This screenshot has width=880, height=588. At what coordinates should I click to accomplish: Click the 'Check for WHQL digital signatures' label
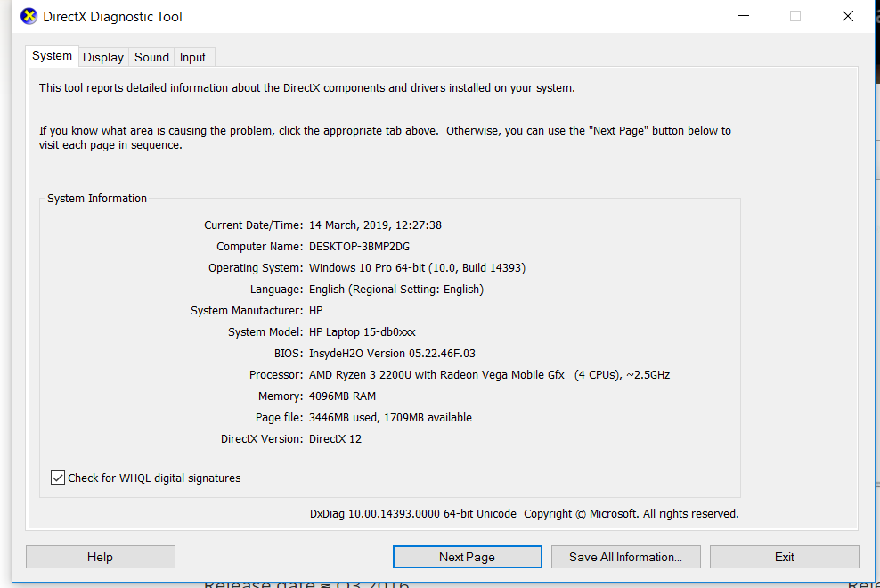coord(154,478)
